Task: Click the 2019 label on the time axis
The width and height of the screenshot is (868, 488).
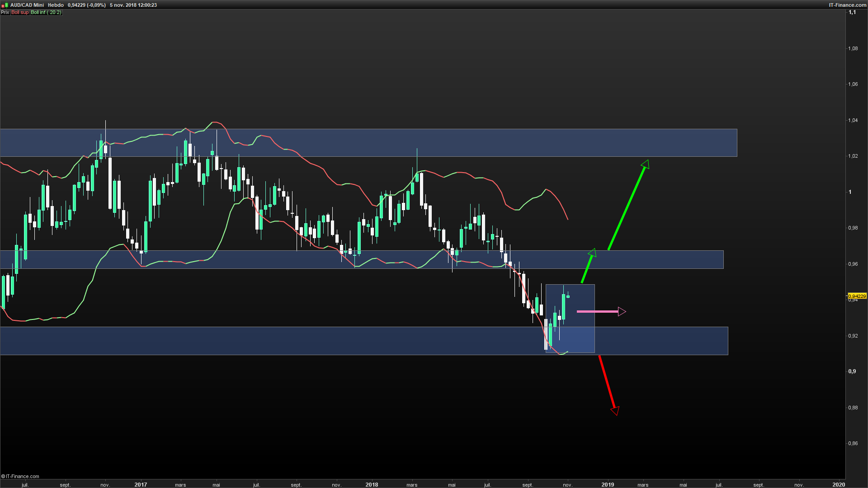Action: (608, 484)
